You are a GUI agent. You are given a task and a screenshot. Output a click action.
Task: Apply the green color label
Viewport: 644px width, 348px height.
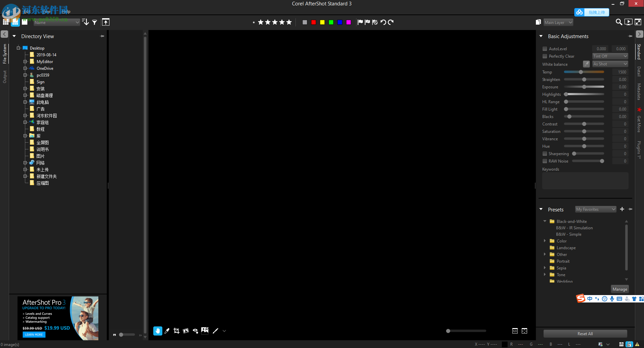(x=331, y=22)
